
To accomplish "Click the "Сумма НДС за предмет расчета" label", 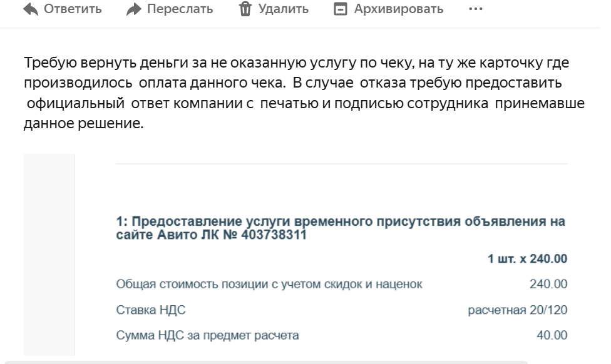I will (x=207, y=336).
